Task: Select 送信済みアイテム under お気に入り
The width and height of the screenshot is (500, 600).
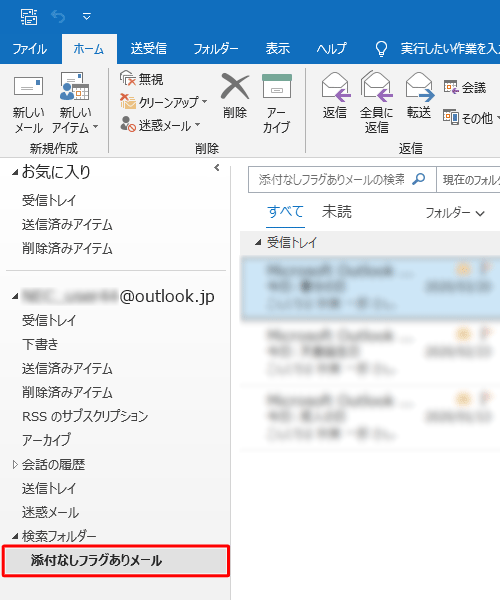Action: click(67, 225)
